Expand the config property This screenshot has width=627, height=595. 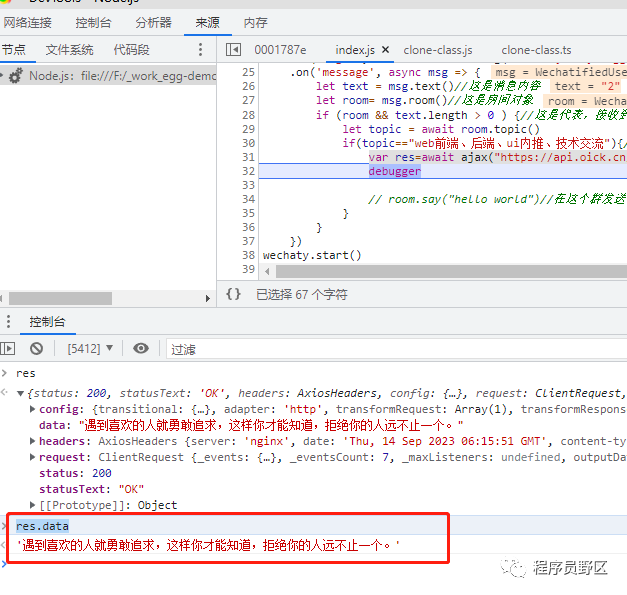(x=32, y=409)
